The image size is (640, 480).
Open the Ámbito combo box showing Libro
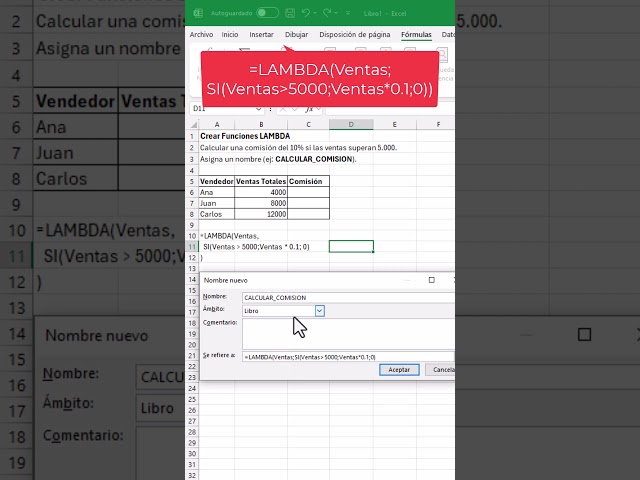283,311
